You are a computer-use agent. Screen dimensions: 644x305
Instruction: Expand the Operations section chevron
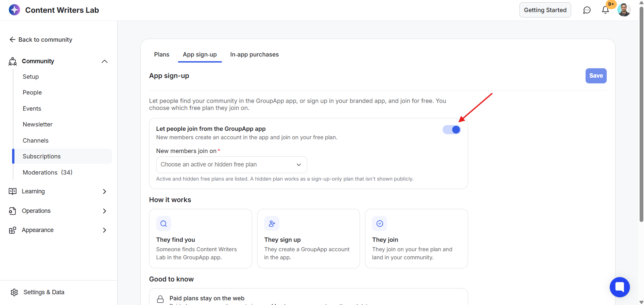pyautogui.click(x=104, y=211)
